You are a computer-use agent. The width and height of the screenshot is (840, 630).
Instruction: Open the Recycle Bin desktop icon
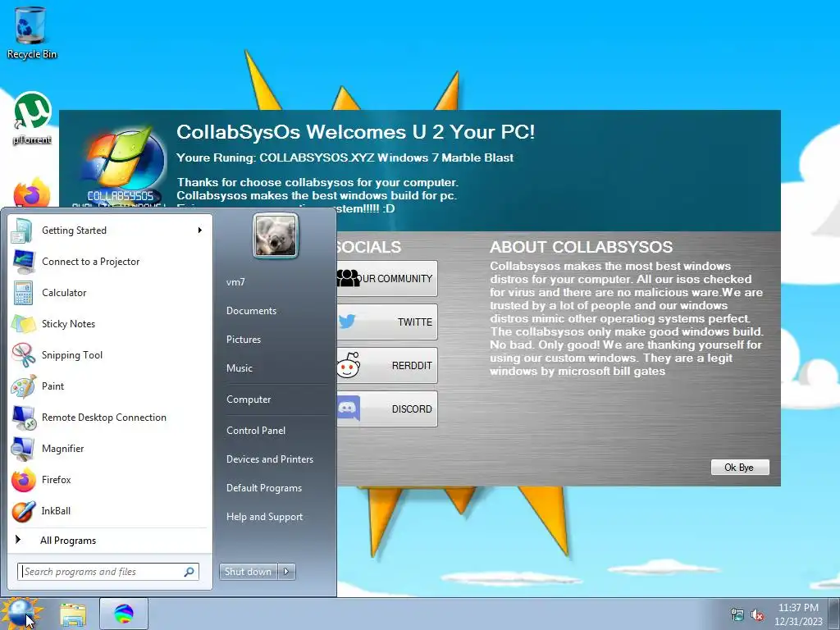click(31, 32)
